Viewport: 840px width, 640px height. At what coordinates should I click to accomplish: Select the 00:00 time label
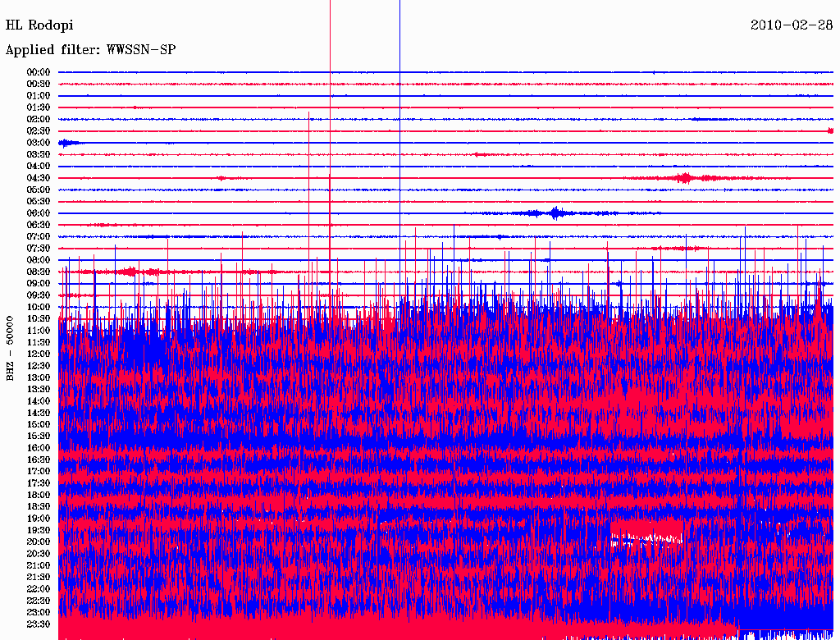(x=39, y=72)
